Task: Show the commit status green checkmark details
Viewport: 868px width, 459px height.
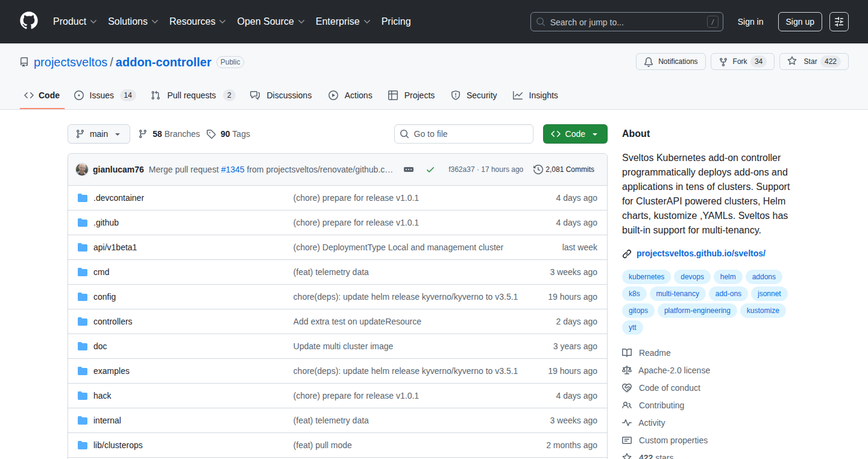Action: [430, 169]
